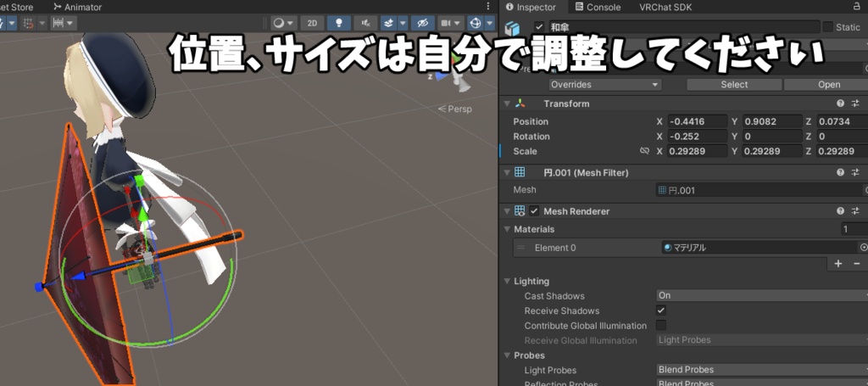Enable Contribute Global Illumination checkbox
Screen dimensions: 868x386
point(661,326)
